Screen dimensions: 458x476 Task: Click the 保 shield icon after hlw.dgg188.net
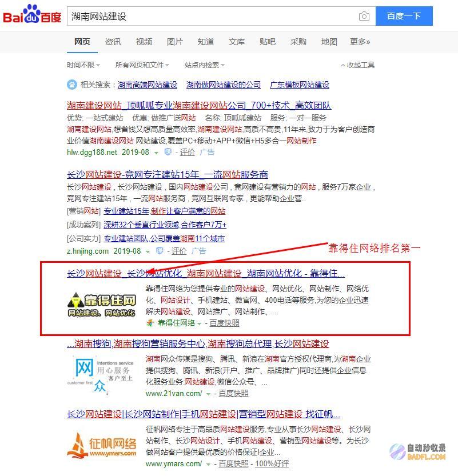click(x=168, y=152)
